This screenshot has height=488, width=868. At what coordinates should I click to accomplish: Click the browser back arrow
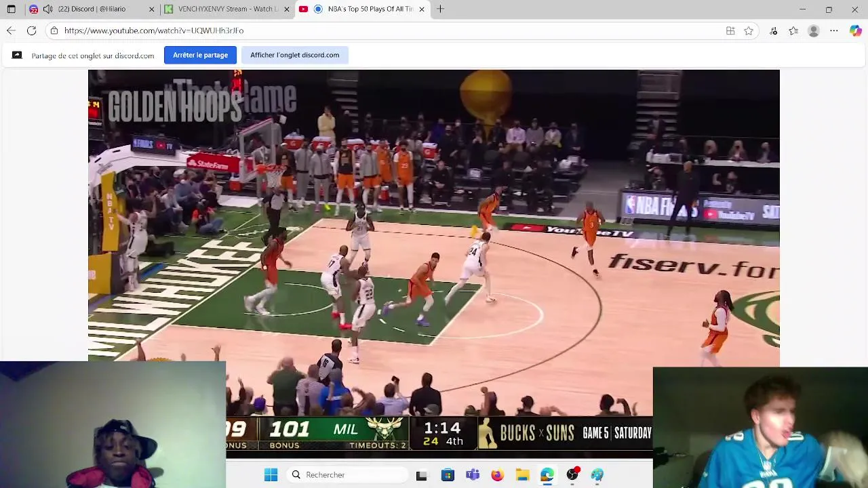click(x=11, y=30)
